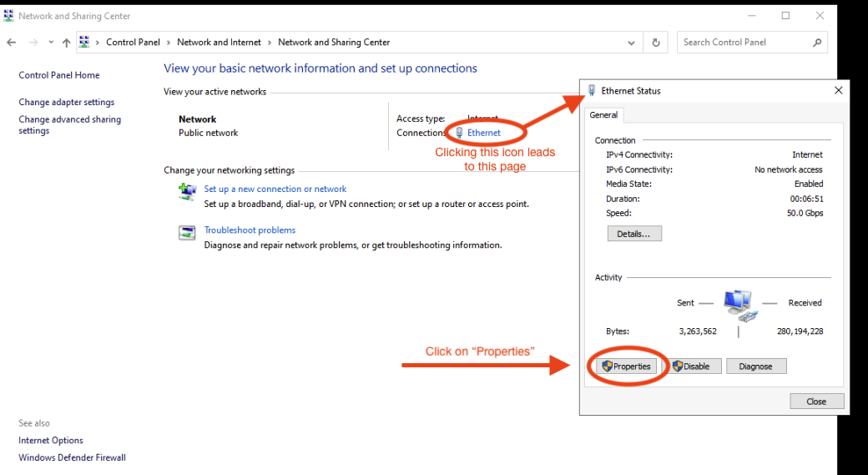Open Change adapter settings
Image resolution: width=868 pixels, height=475 pixels.
(x=67, y=102)
